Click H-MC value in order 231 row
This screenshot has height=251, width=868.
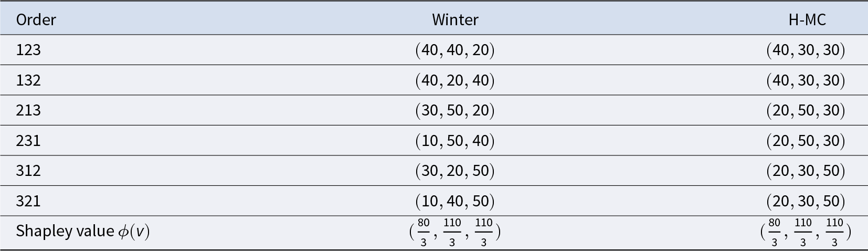pyautogui.click(x=806, y=141)
